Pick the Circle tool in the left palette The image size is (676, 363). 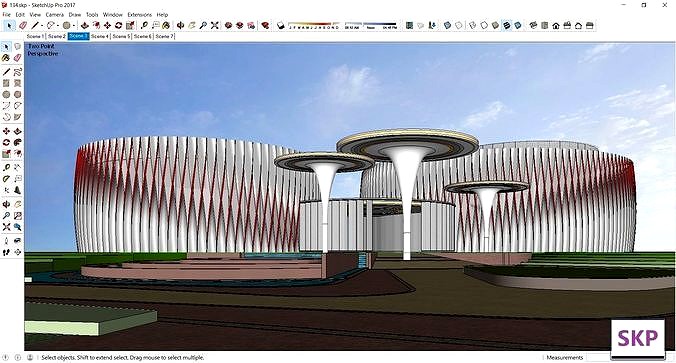6,94
